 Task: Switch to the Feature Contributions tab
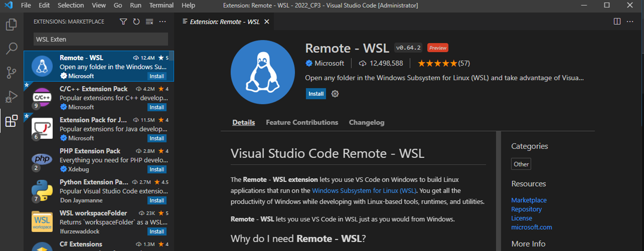[x=302, y=122]
